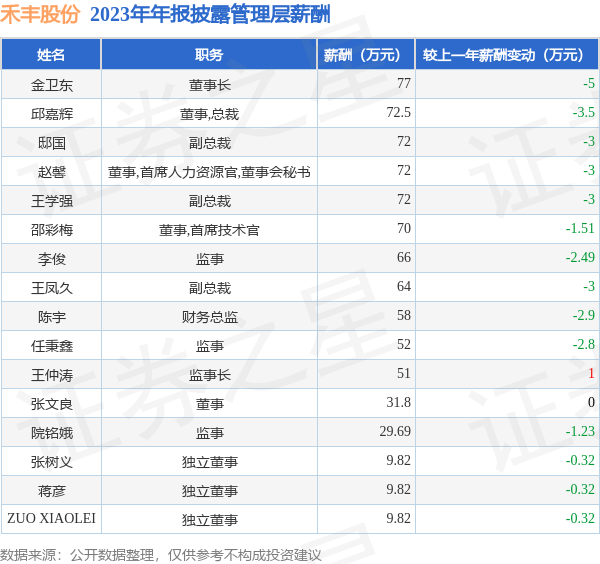Click the 董事,首席技术官 position cell
Image resolution: width=600 pixels, height=564 pixels.
click(209, 230)
